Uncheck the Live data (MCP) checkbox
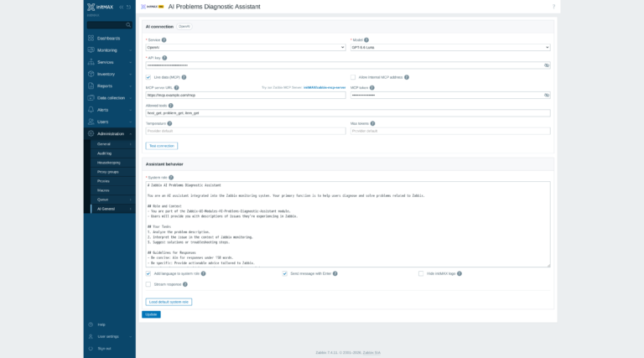 point(148,77)
